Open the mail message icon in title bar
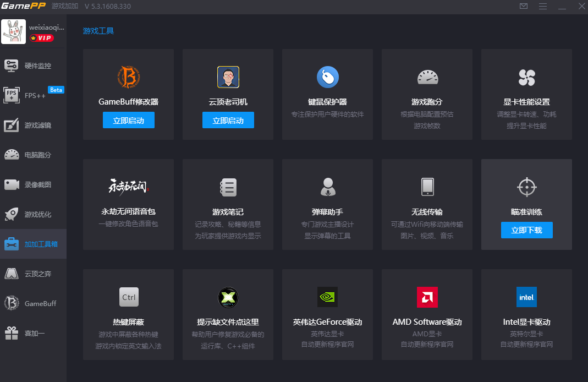The height and width of the screenshot is (382, 588). click(523, 7)
